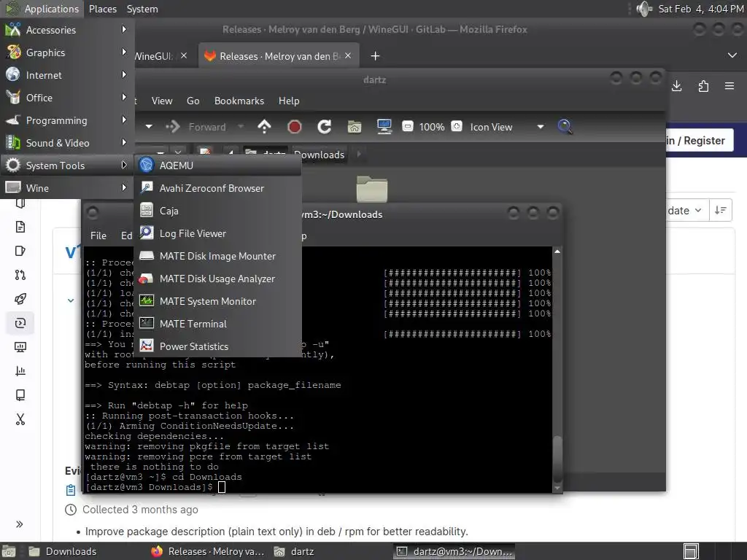Expand the Wine submenu
This screenshot has width=747, height=560.
point(66,188)
